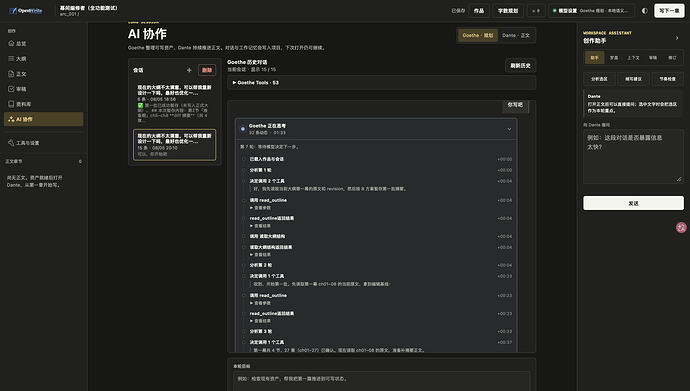This screenshot has width=690, height=391.
Task: Click the 字数规划 button
Action: [x=508, y=11]
